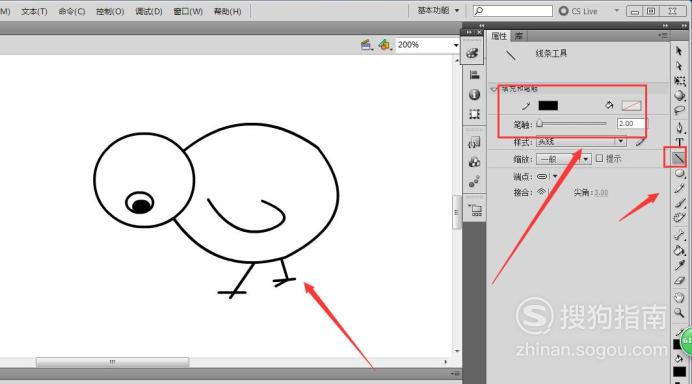Select the Line tool in toolbar
Viewport: 692px width, 384px height.
[x=679, y=158]
